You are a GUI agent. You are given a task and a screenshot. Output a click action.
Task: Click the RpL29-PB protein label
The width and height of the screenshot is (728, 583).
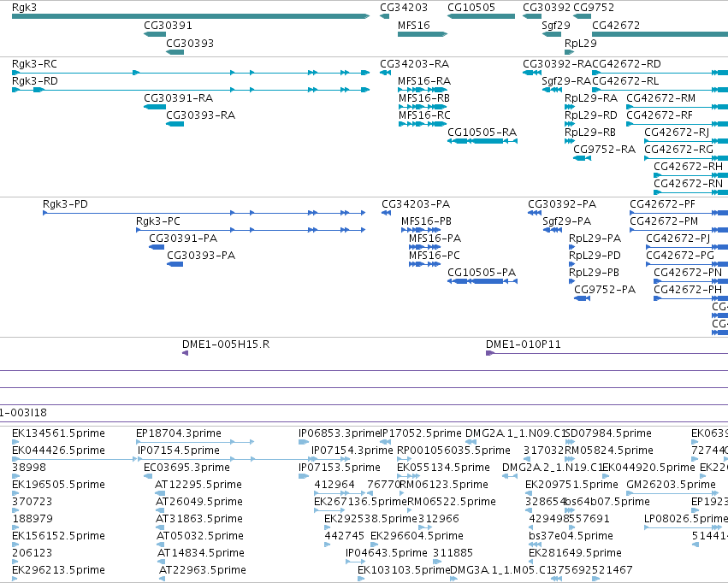coord(594,272)
